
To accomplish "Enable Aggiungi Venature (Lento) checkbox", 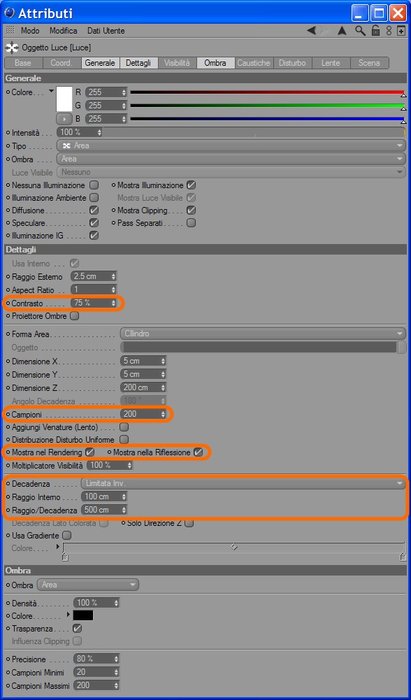I will (125, 427).
